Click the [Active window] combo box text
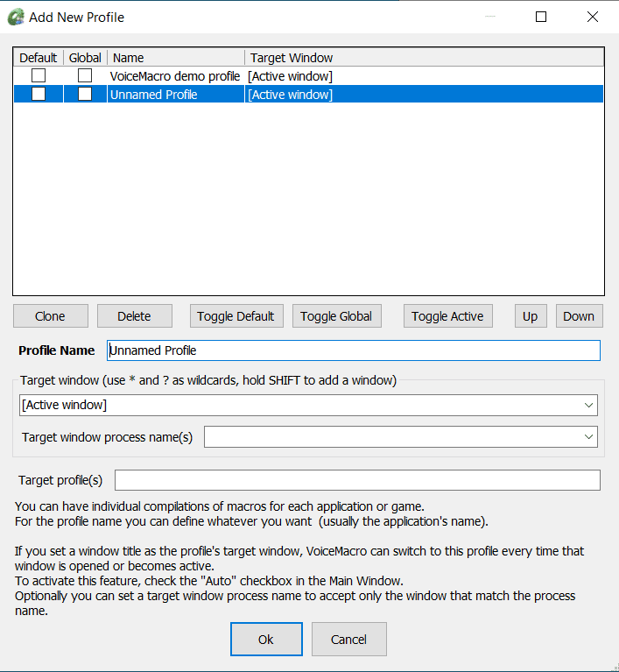 click(64, 405)
